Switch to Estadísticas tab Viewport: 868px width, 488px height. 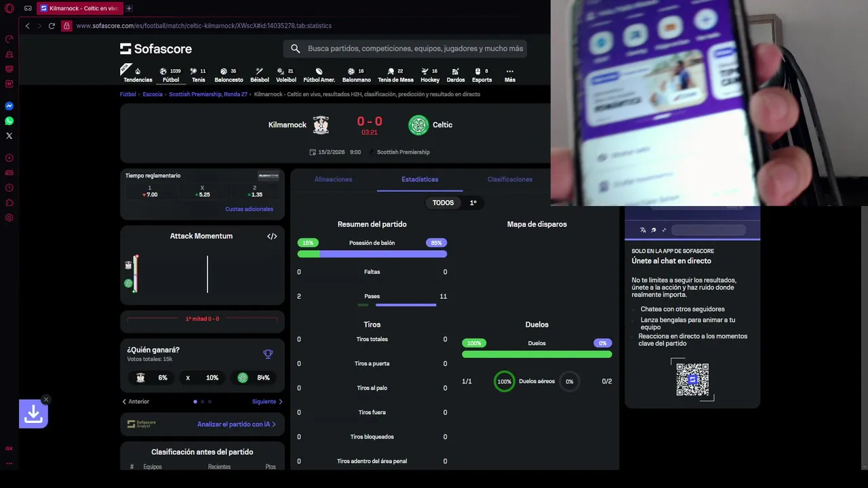[x=420, y=180]
